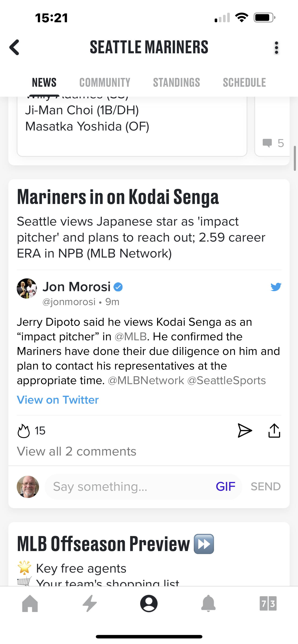Switch to the Community tab
The height and width of the screenshot is (644, 298).
105,83
